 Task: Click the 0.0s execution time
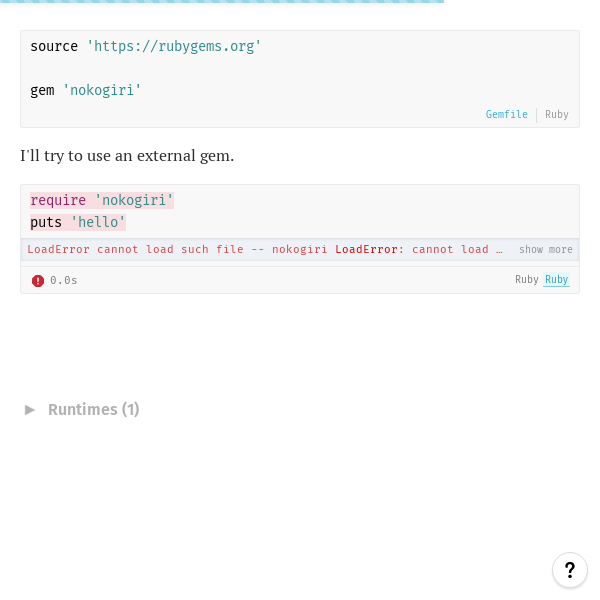(64, 280)
